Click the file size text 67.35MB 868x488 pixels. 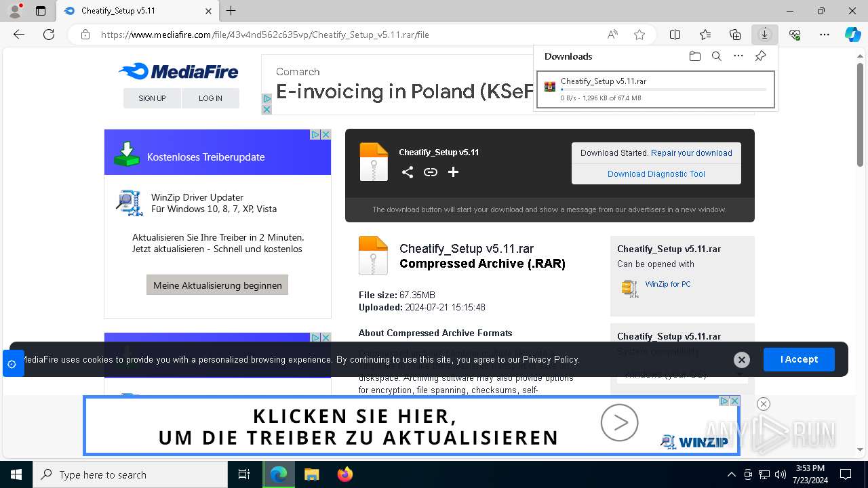point(417,295)
